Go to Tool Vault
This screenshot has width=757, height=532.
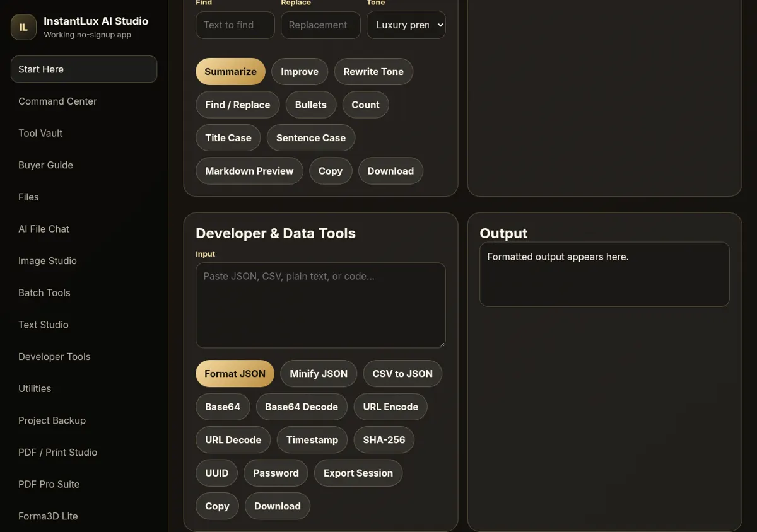84,133
